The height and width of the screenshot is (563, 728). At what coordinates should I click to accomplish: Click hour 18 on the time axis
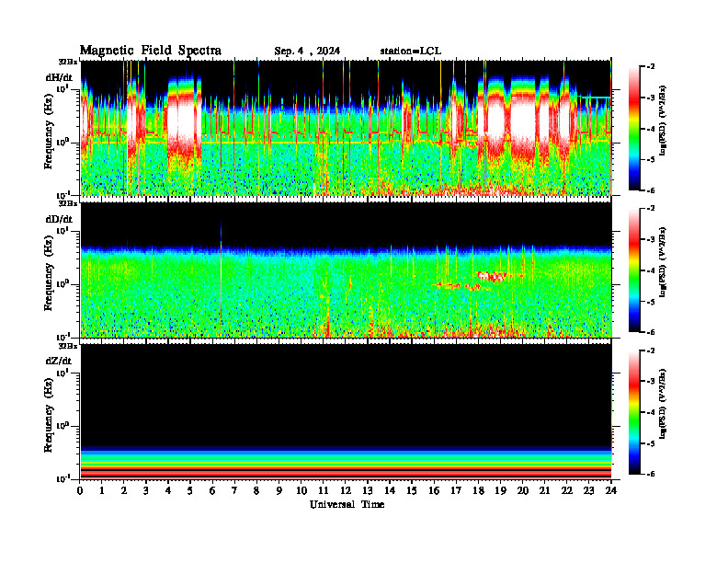(478, 490)
